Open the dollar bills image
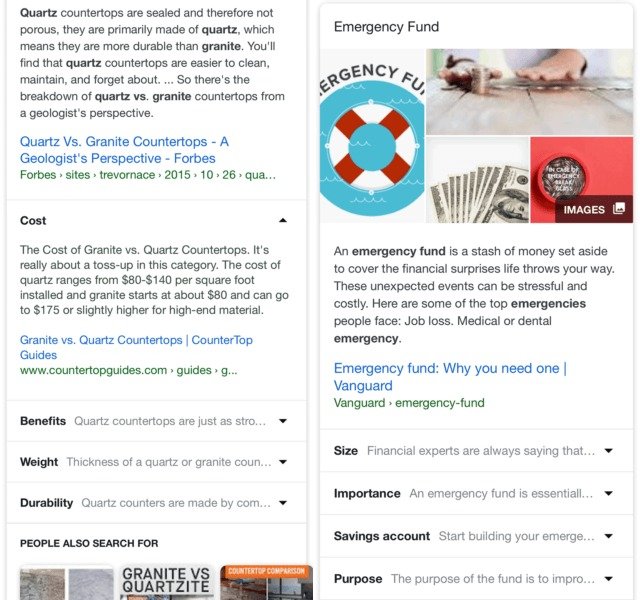The width and height of the screenshot is (640, 600). tap(477, 180)
